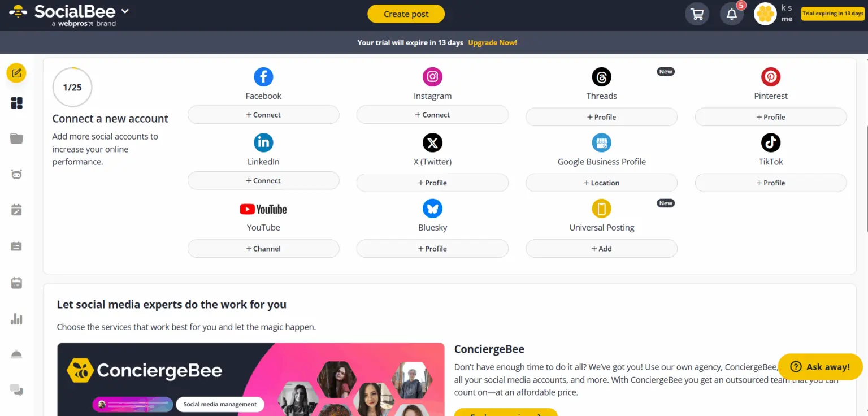Open the notifications bell icon
868x416 pixels.
pyautogui.click(x=731, y=14)
